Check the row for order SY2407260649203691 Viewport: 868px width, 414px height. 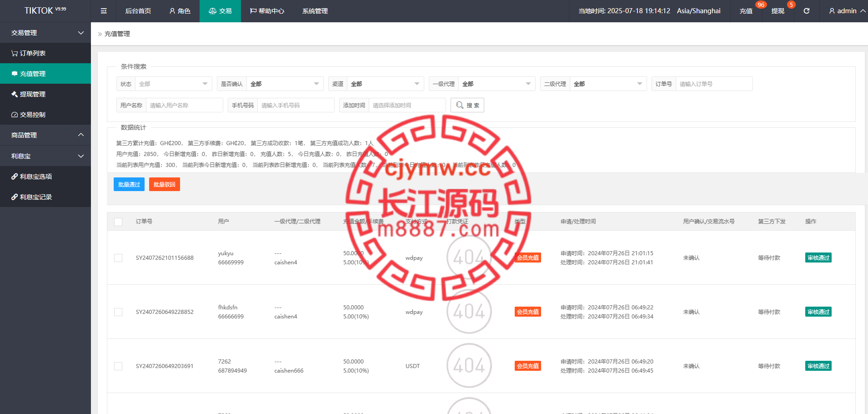click(118, 366)
